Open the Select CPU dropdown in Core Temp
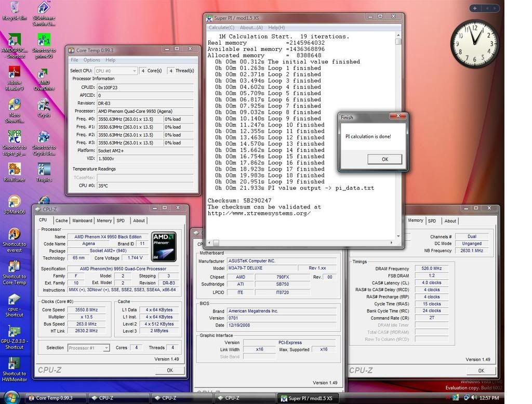This screenshot has width=532, height=404. click(x=116, y=71)
